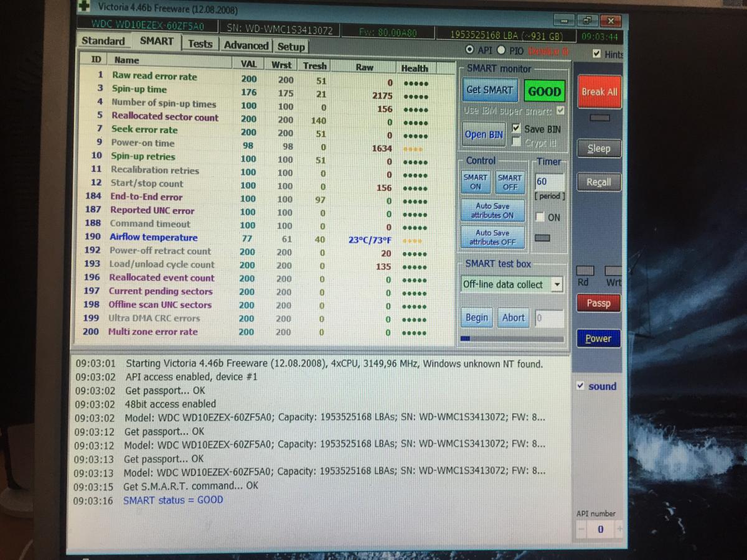
Task: Select the API access mode radio button
Action: tap(469, 50)
